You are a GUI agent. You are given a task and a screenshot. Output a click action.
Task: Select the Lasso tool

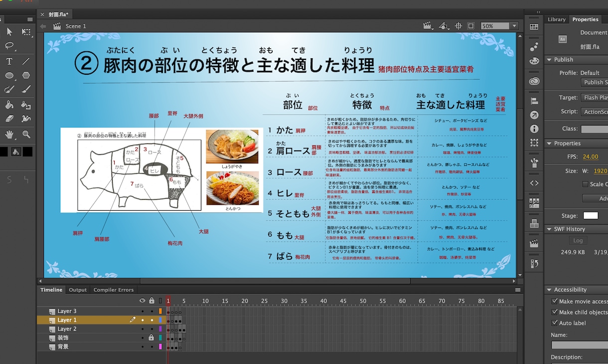pos(9,46)
